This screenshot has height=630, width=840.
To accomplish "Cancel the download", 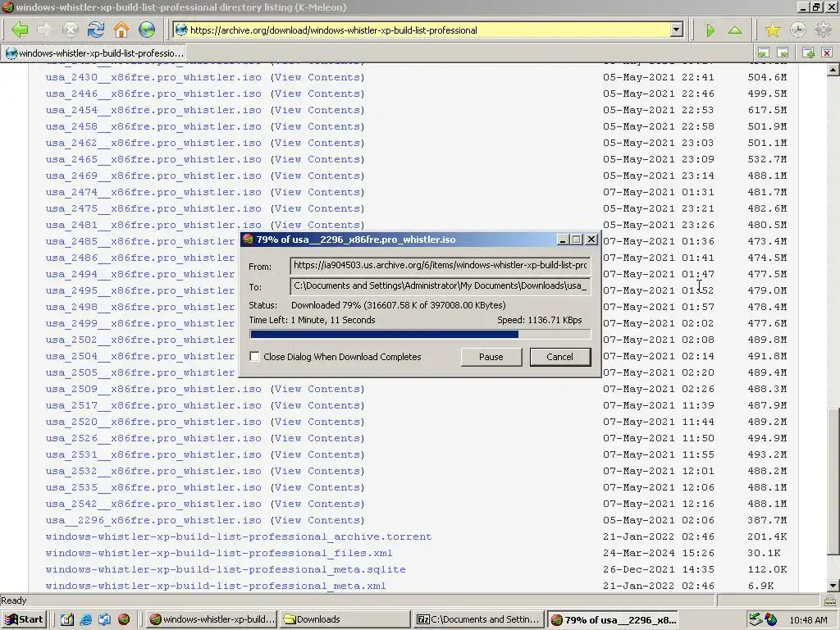I will click(559, 357).
